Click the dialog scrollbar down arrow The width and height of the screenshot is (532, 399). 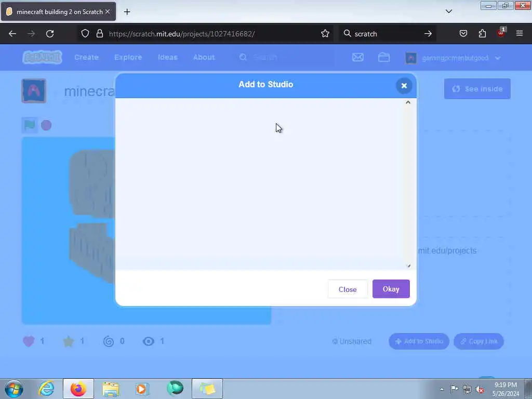pyautogui.click(x=408, y=265)
